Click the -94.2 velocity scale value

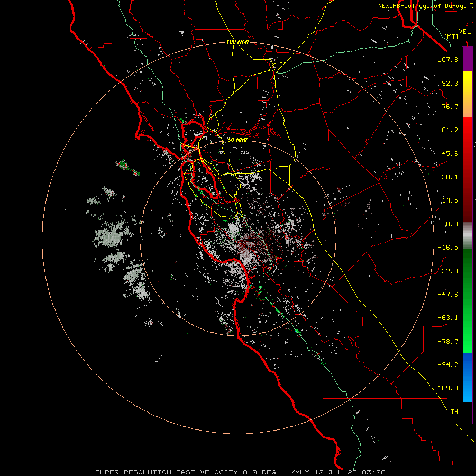click(448, 365)
